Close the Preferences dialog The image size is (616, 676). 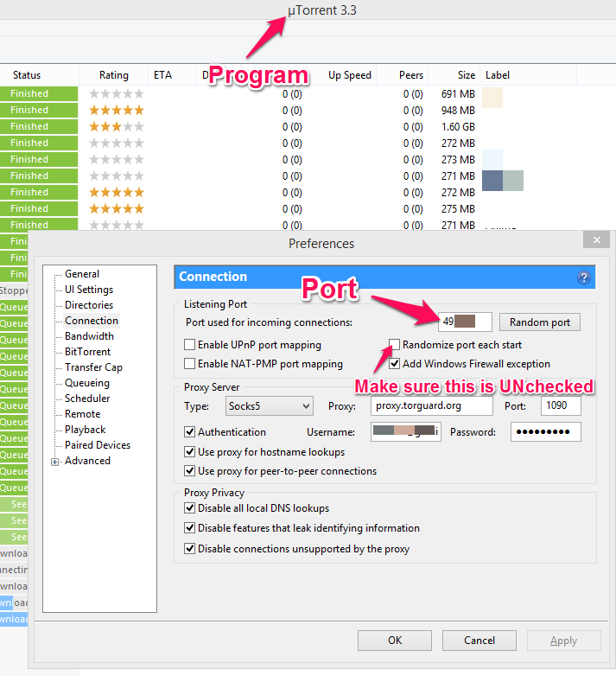coord(597,239)
